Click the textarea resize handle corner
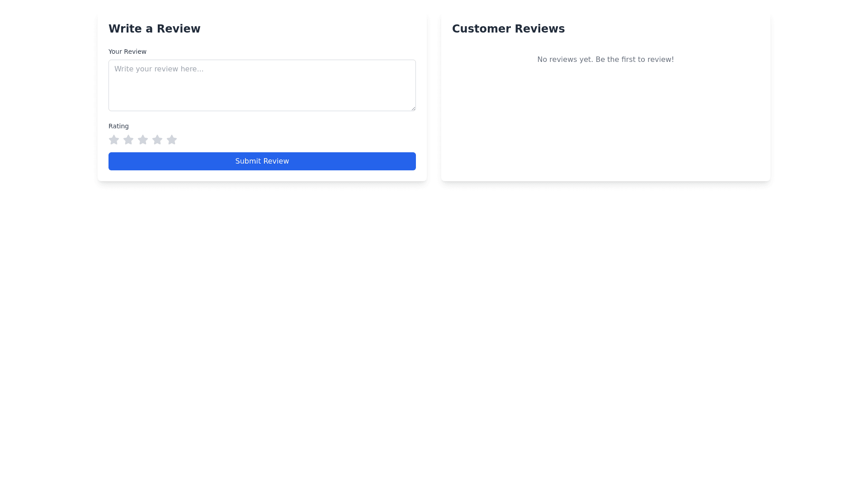Screen dimensions: 868x488 [x=413, y=108]
